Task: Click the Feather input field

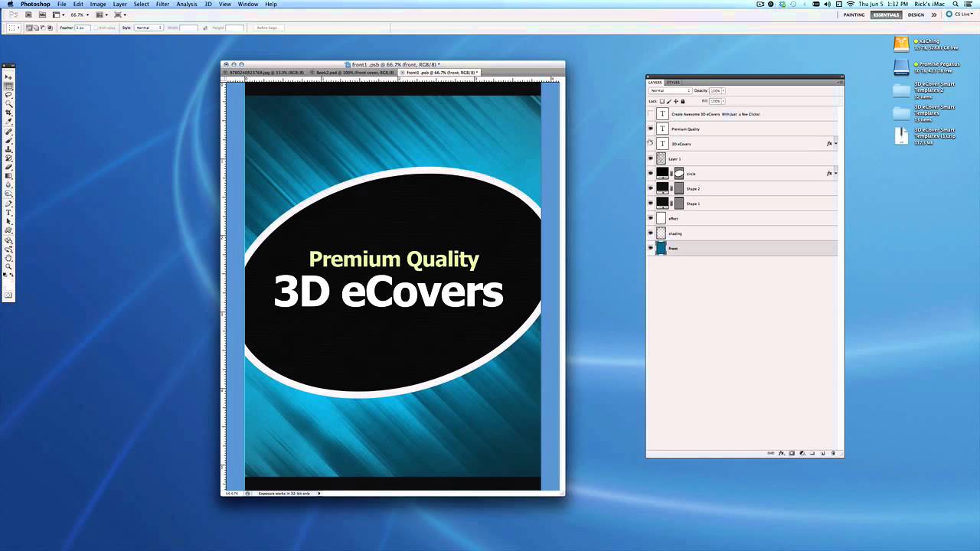Action: pos(83,28)
